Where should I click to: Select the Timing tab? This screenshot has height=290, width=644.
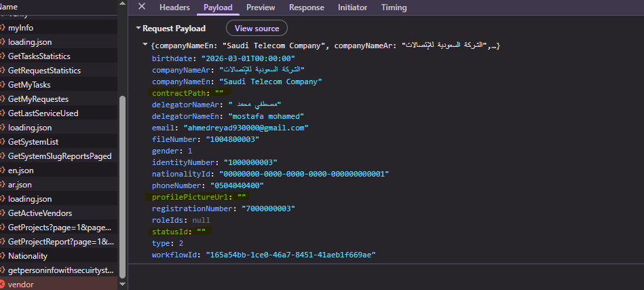pos(394,7)
